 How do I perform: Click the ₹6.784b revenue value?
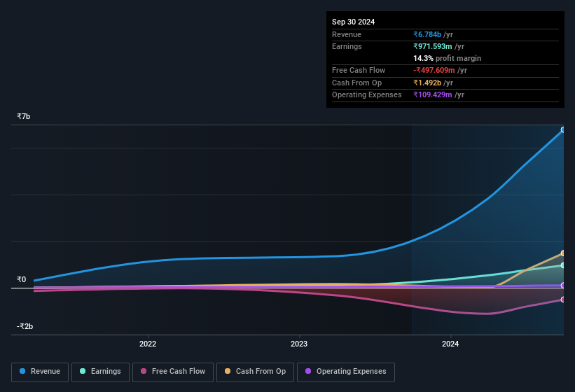pyautogui.click(x=427, y=34)
